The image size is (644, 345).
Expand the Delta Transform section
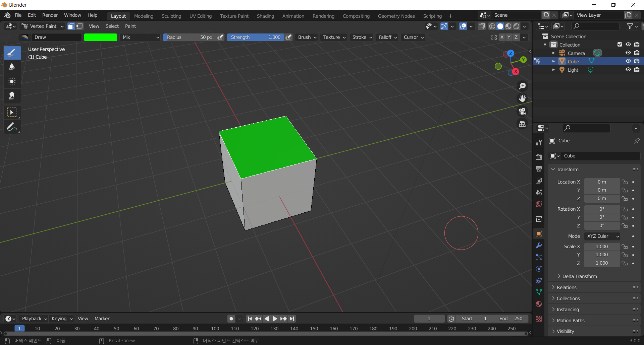point(579,276)
